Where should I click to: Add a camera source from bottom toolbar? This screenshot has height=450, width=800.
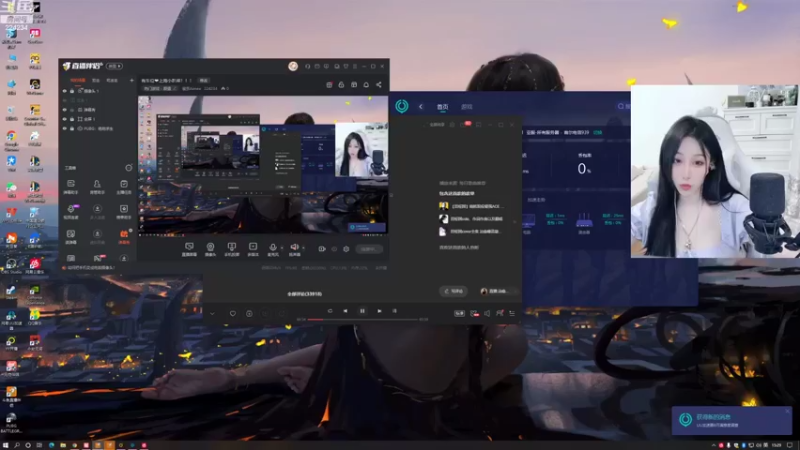coord(210,248)
